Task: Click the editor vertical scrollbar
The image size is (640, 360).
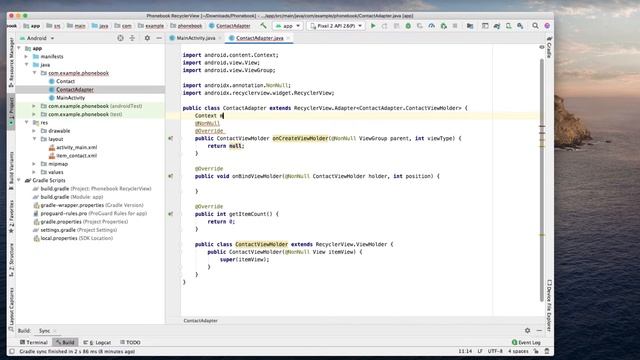Action: [542, 180]
